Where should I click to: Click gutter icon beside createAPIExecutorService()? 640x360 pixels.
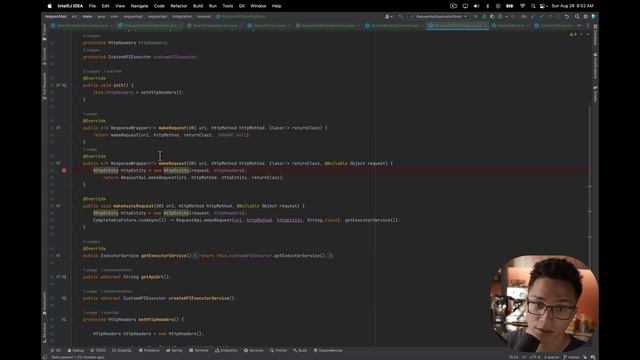(64, 298)
